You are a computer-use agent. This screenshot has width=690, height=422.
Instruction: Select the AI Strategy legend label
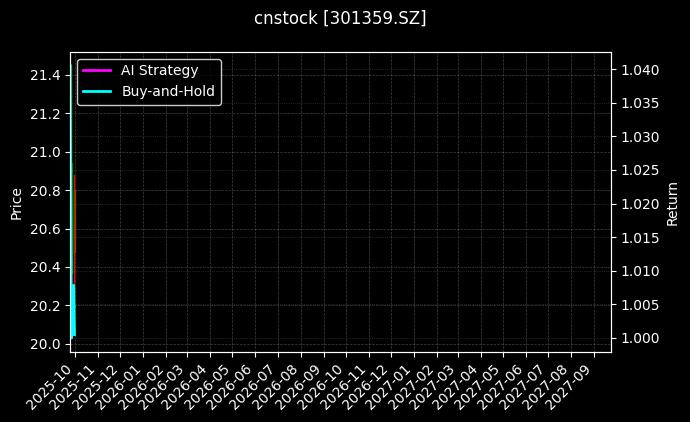[159, 70]
